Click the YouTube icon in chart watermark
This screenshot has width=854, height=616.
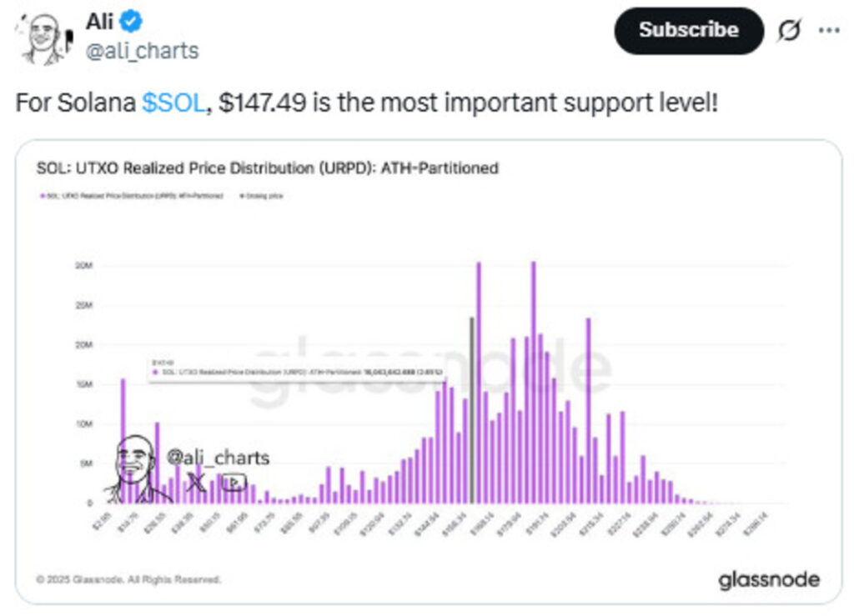pos(234,482)
